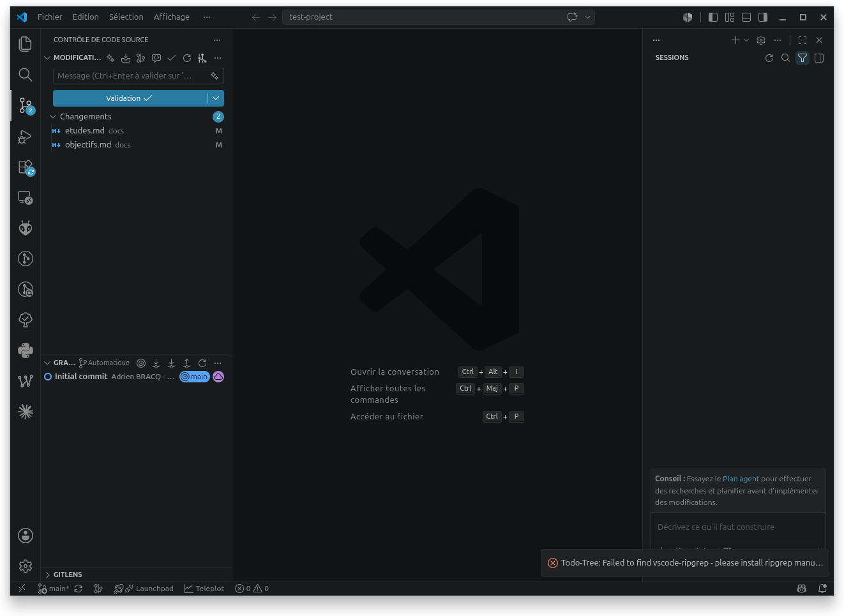The width and height of the screenshot is (844, 616).
Task: Open the Customize Layout button in the title bar
Action: click(x=730, y=17)
